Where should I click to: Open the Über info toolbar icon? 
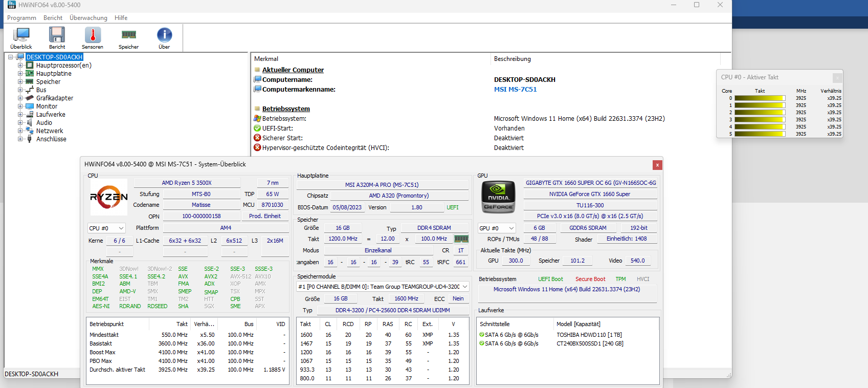coord(164,35)
